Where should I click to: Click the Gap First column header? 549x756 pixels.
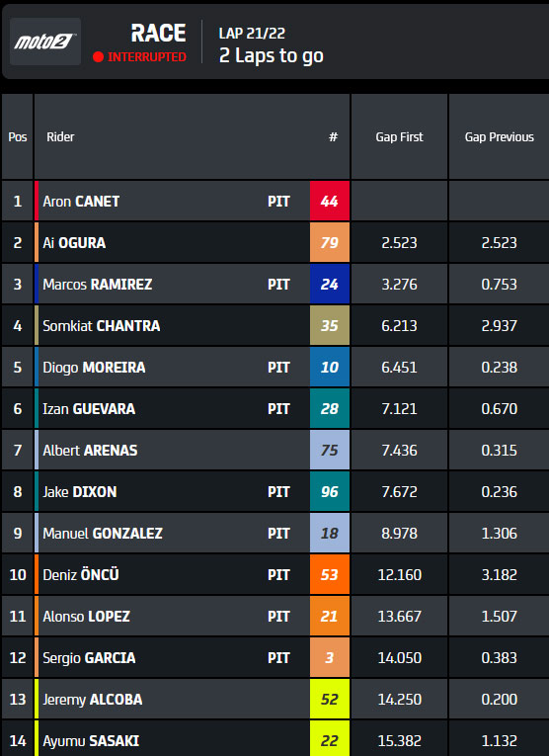click(399, 137)
